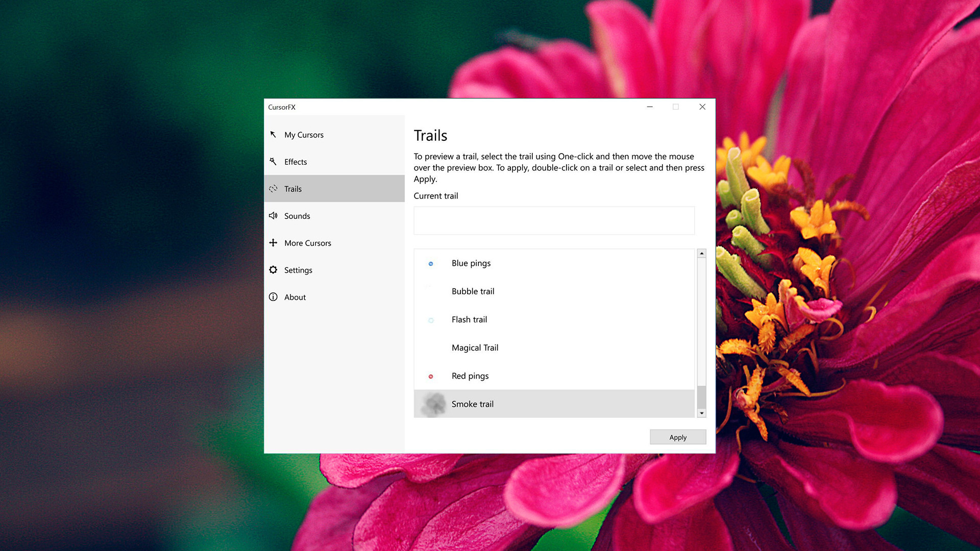
Task: Select the Flash trail entry
Action: pyautogui.click(x=469, y=319)
